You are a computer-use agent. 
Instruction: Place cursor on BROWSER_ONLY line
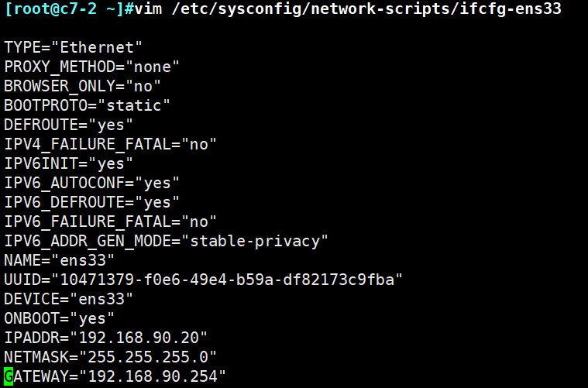tap(82, 86)
